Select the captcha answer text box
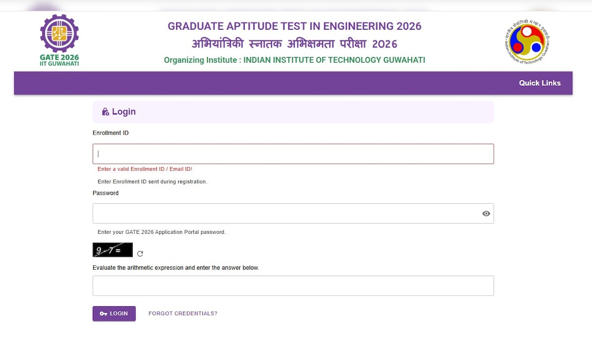 click(293, 286)
